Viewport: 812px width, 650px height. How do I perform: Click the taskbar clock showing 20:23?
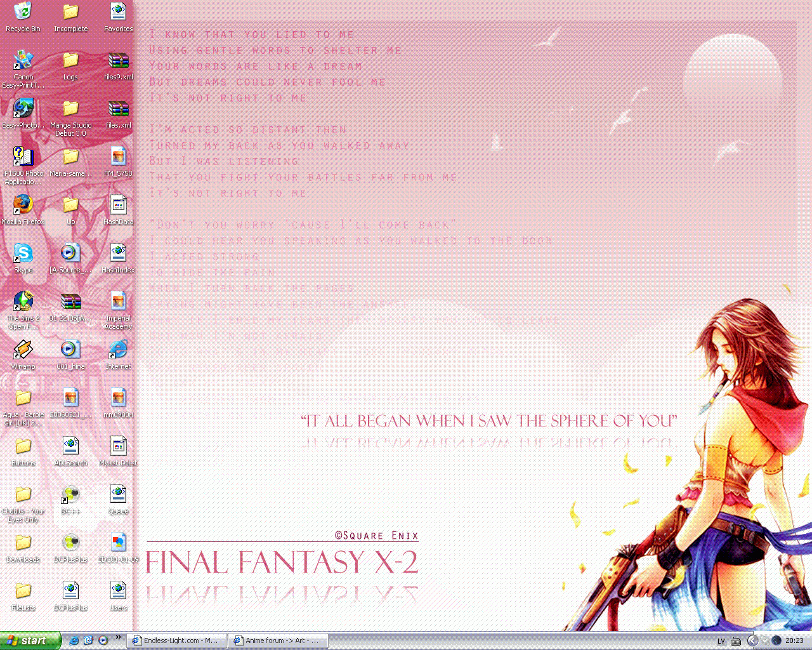click(794, 641)
